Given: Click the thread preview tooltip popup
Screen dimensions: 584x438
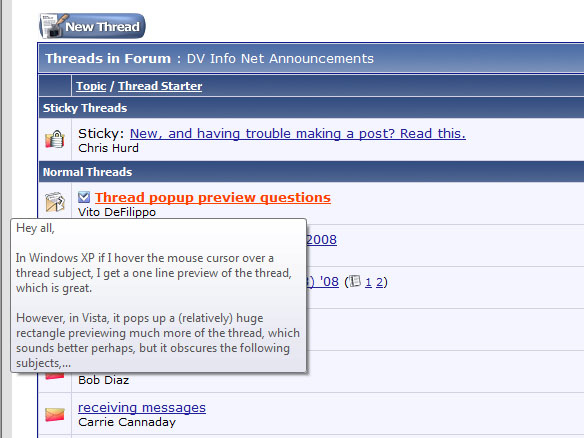Looking at the screenshot, I should 159,295.
